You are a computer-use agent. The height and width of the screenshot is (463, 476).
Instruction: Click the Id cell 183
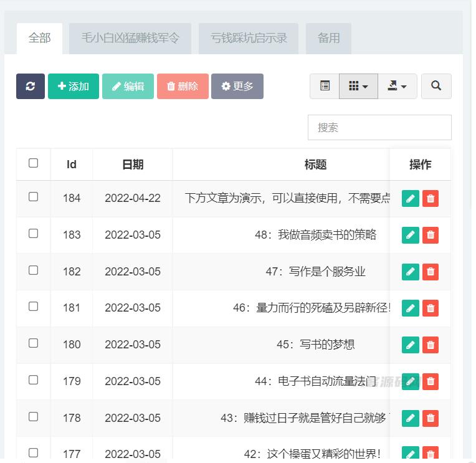pos(72,235)
